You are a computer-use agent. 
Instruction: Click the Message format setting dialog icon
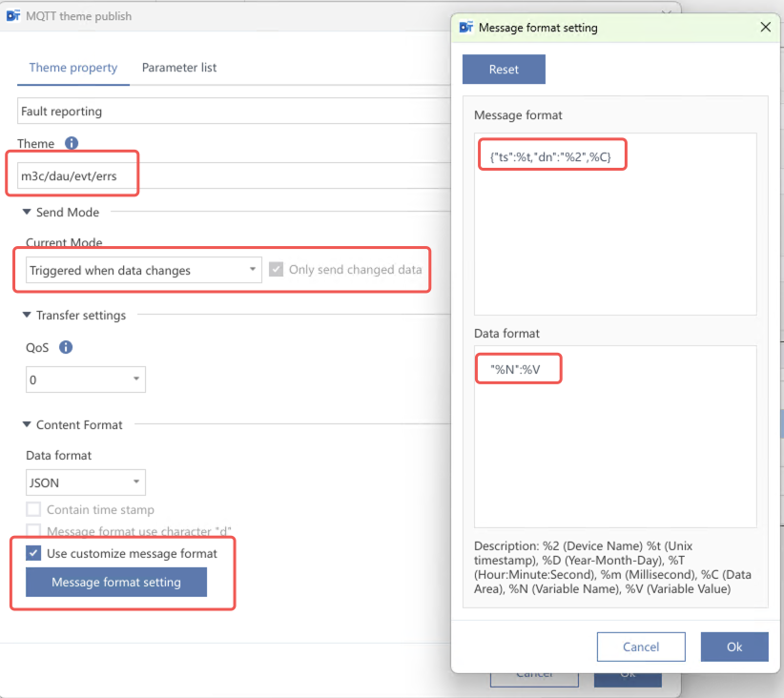(465, 28)
